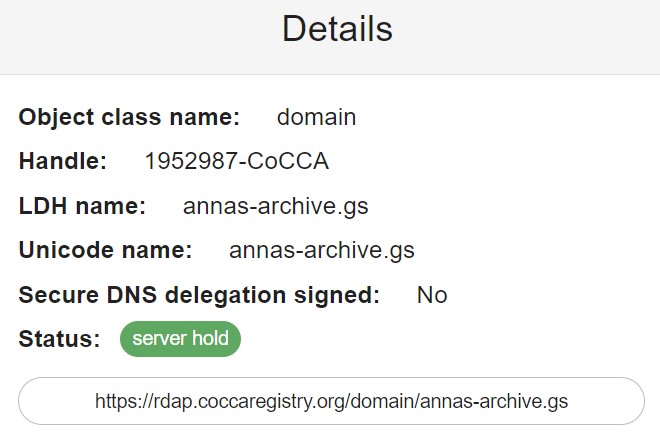Click the Details heading
The width and height of the screenshot is (660, 437).
point(337,28)
